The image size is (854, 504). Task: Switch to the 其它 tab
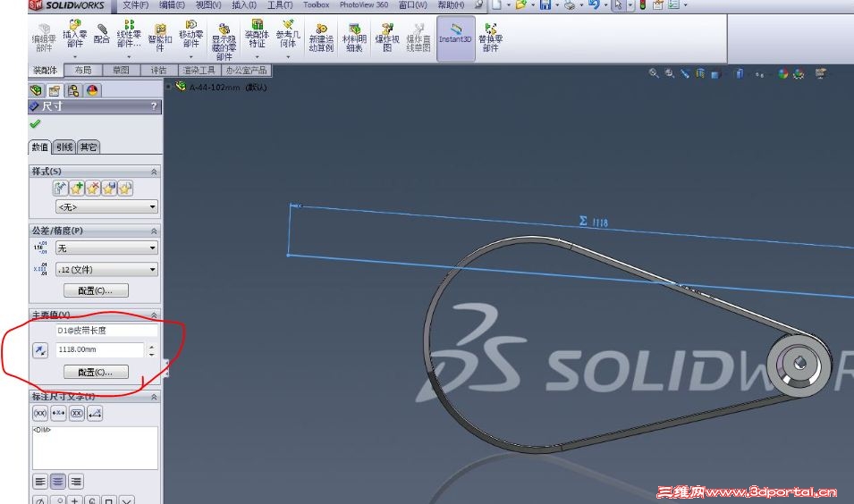89,147
